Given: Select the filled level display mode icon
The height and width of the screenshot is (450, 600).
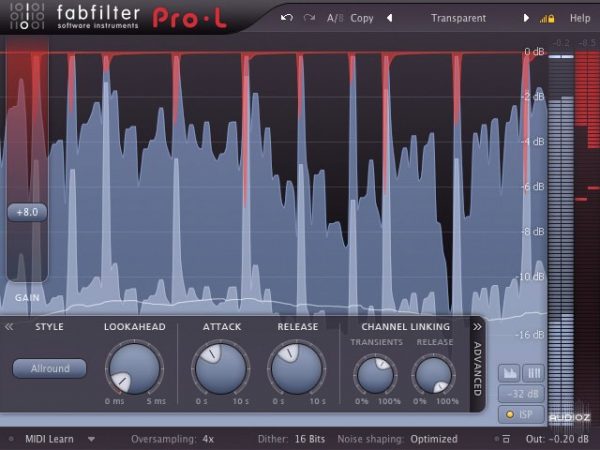Looking at the screenshot, I should click(507, 370).
